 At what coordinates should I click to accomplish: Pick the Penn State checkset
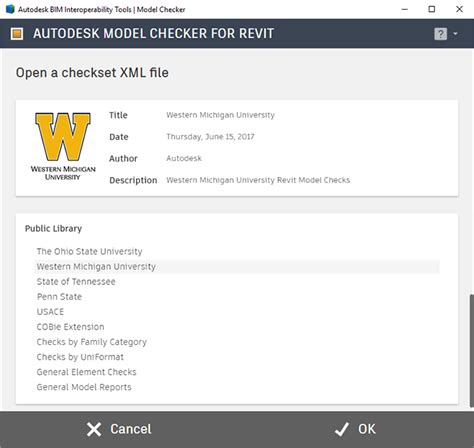tap(59, 297)
